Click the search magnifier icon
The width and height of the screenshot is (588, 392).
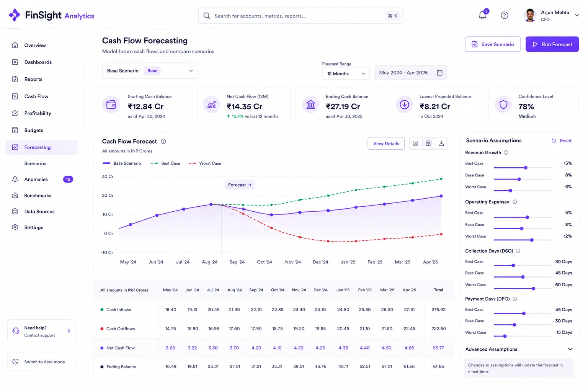[x=207, y=16]
